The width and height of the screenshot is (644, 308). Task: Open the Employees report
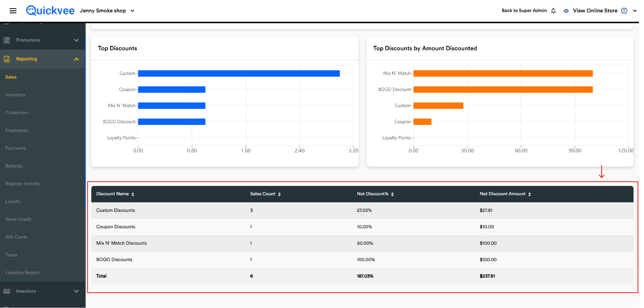17,130
